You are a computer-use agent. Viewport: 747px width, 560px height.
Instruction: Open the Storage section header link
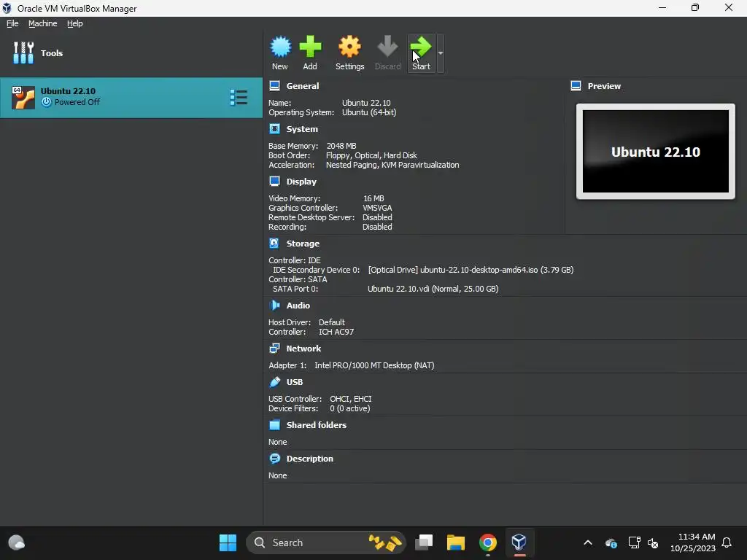(x=303, y=244)
